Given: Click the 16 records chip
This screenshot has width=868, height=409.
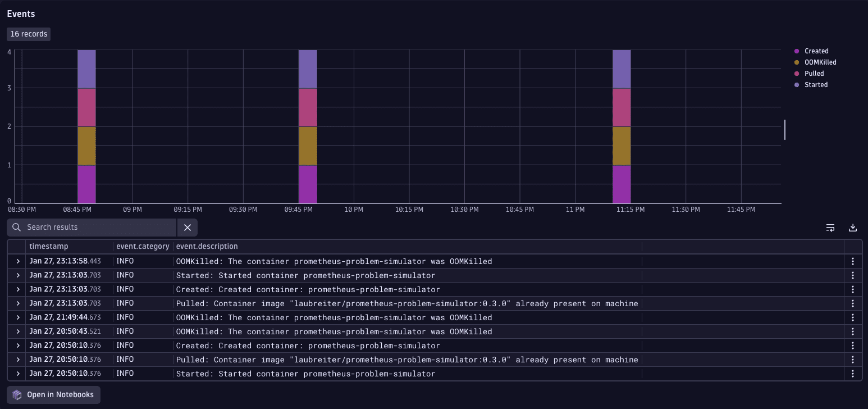Looking at the screenshot, I should click(x=28, y=34).
